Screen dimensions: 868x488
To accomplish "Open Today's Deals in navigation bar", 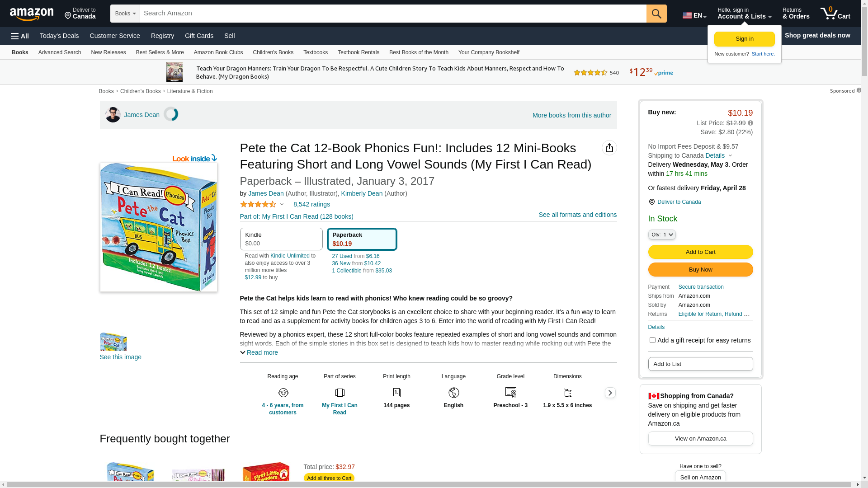I will click(x=59, y=36).
